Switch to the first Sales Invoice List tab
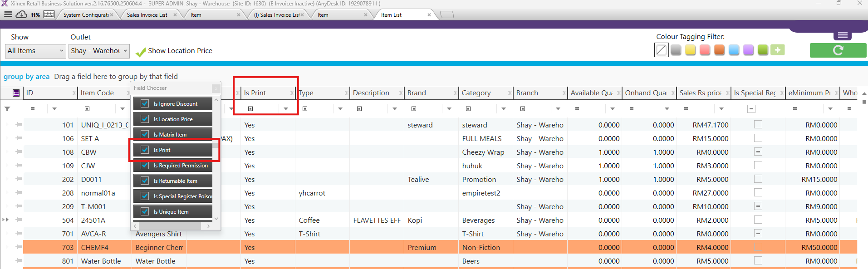 pos(147,15)
